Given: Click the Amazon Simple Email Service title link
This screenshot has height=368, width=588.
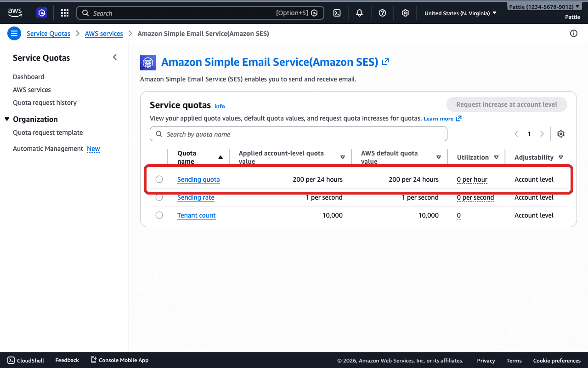Looking at the screenshot, I should coord(270,62).
